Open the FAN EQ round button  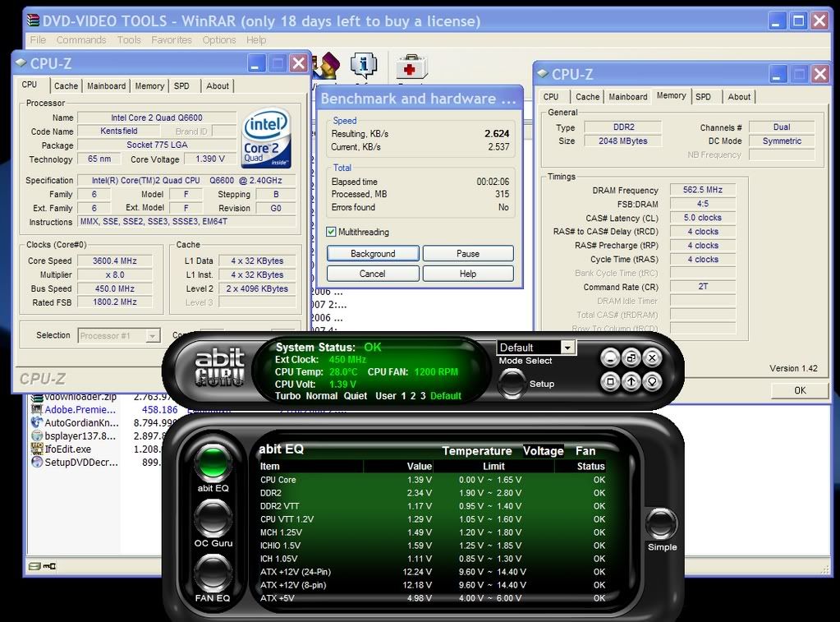(213, 573)
